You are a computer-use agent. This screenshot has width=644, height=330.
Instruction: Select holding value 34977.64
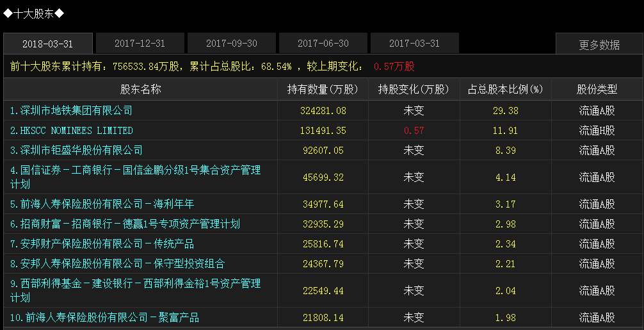tap(323, 204)
